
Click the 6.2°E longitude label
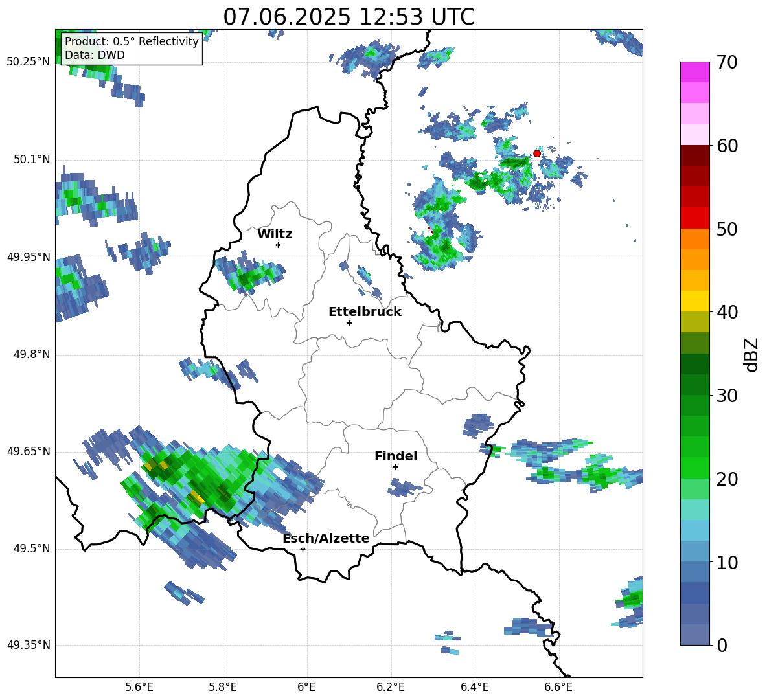(x=391, y=687)
